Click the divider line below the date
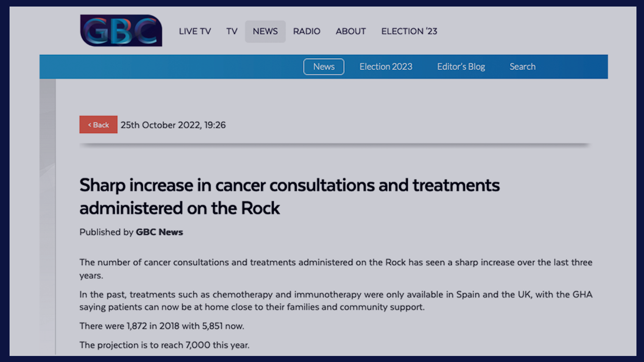 (x=335, y=145)
